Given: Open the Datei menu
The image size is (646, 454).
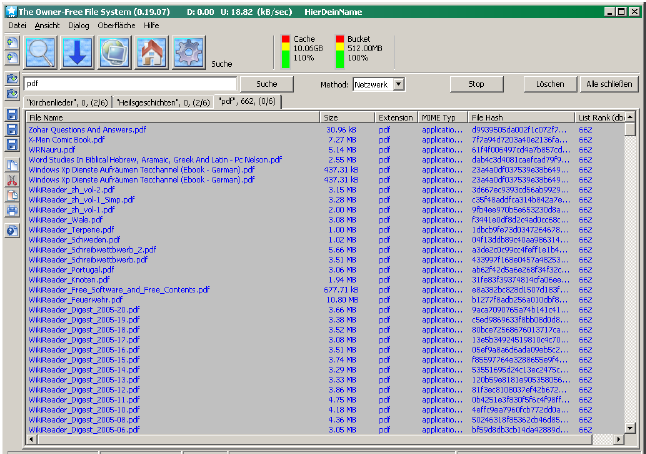Looking at the screenshot, I should tap(17, 23).
